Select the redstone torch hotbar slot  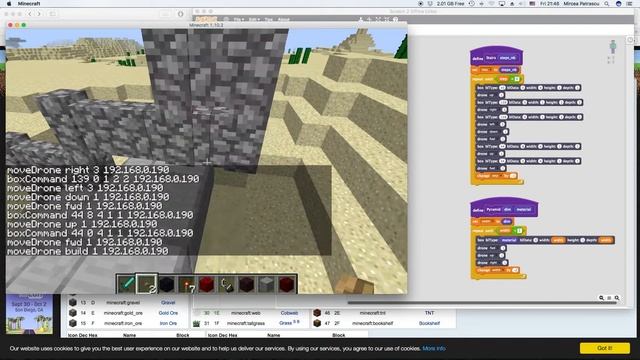[x=187, y=284]
